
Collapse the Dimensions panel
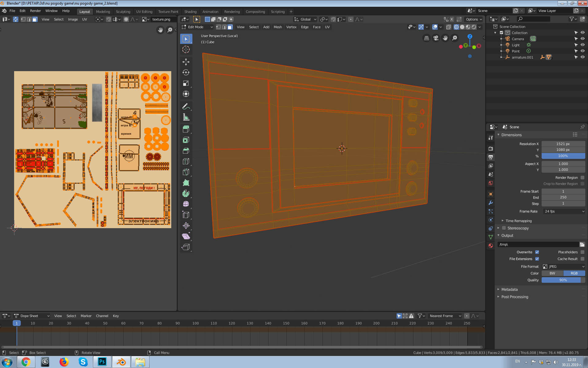point(511,135)
